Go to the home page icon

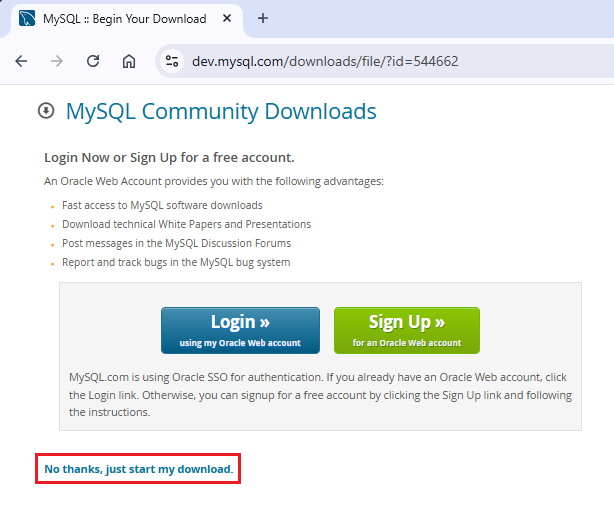point(129,61)
